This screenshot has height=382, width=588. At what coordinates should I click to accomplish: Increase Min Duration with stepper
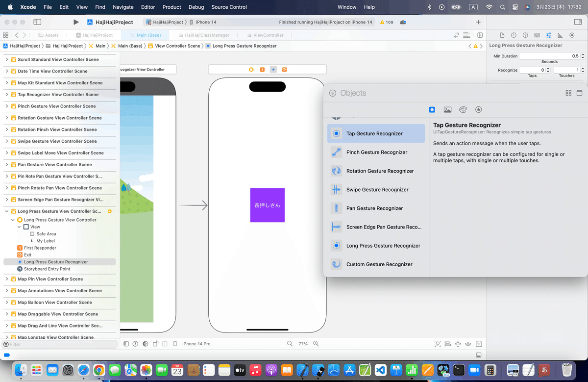point(583,54)
